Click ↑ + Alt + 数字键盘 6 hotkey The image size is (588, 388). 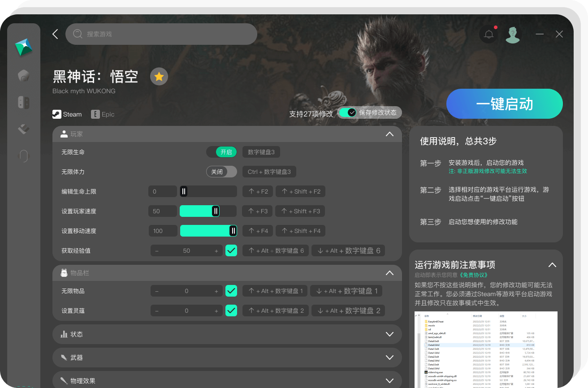pos(276,250)
